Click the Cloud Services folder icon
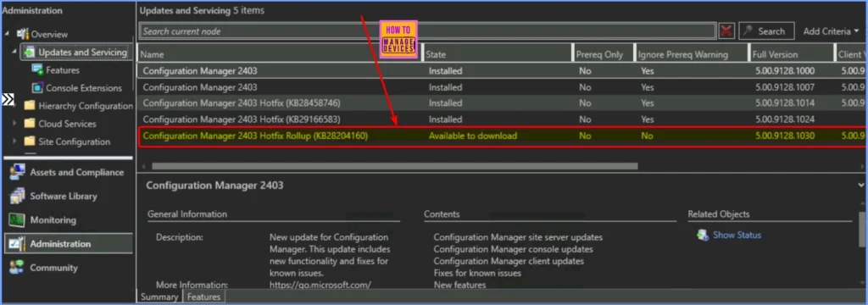The width and height of the screenshot is (868, 305). click(x=30, y=124)
